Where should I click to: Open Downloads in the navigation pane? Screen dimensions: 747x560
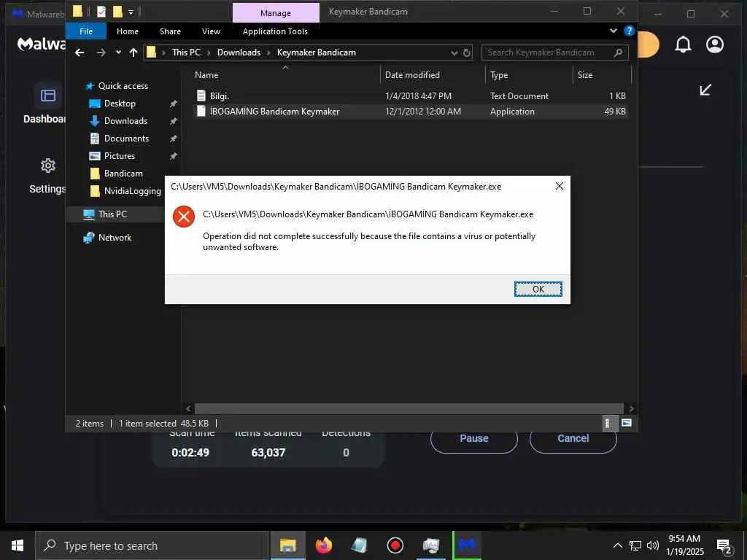pyautogui.click(x=125, y=121)
